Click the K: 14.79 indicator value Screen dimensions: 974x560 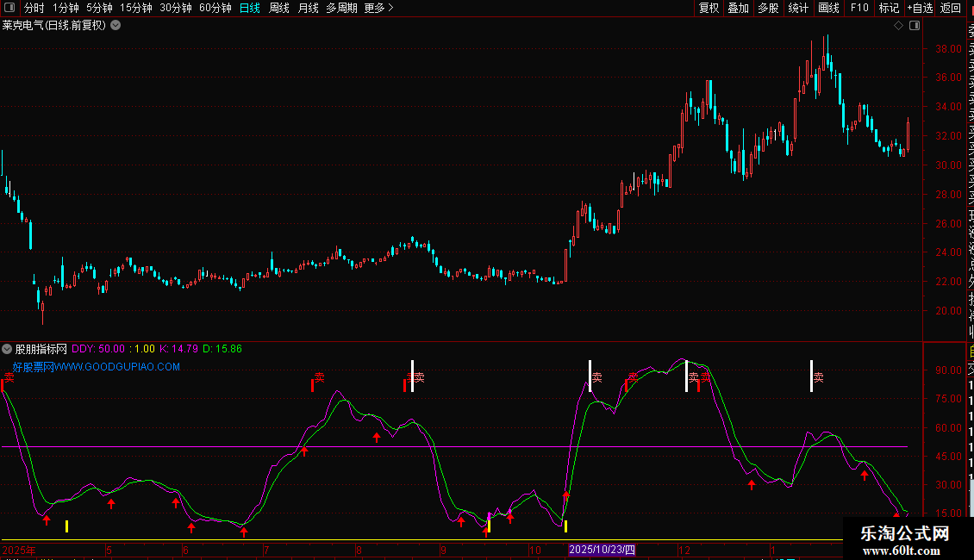[x=178, y=349]
